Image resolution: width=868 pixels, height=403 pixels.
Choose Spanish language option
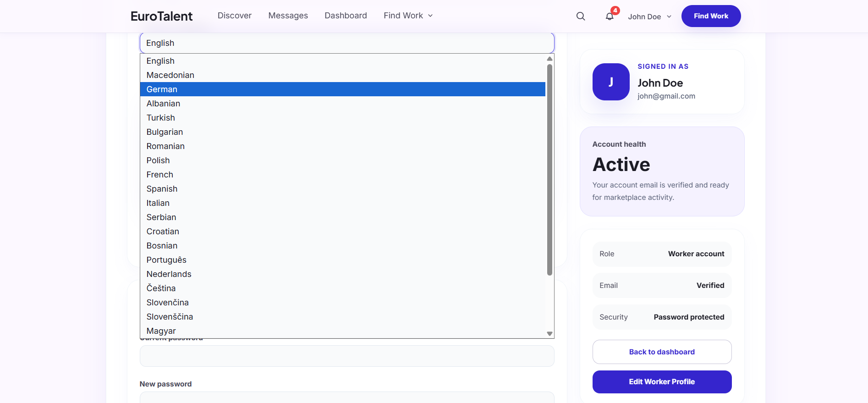point(343,189)
